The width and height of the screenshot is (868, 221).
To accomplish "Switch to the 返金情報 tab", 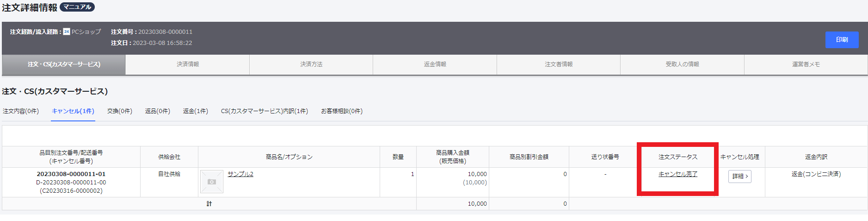I will tap(435, 64).
